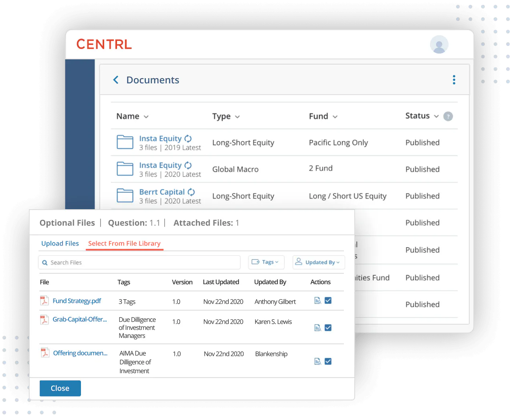Toggle checkbox for Grab-Capital-Offer file
This screenshot has height=420, width=513.
tap(328, 328)
